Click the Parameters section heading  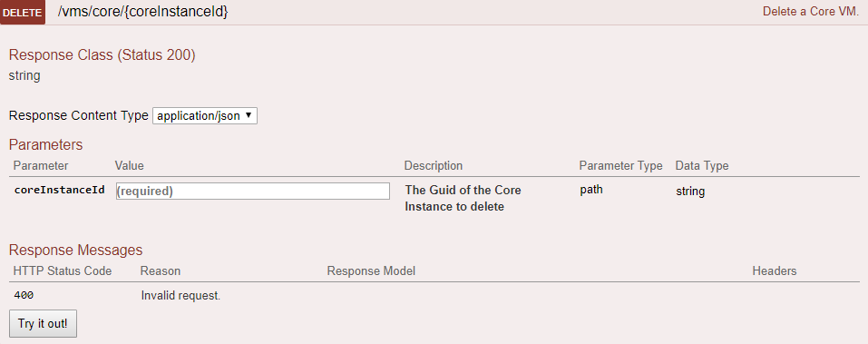pos(46,145)
